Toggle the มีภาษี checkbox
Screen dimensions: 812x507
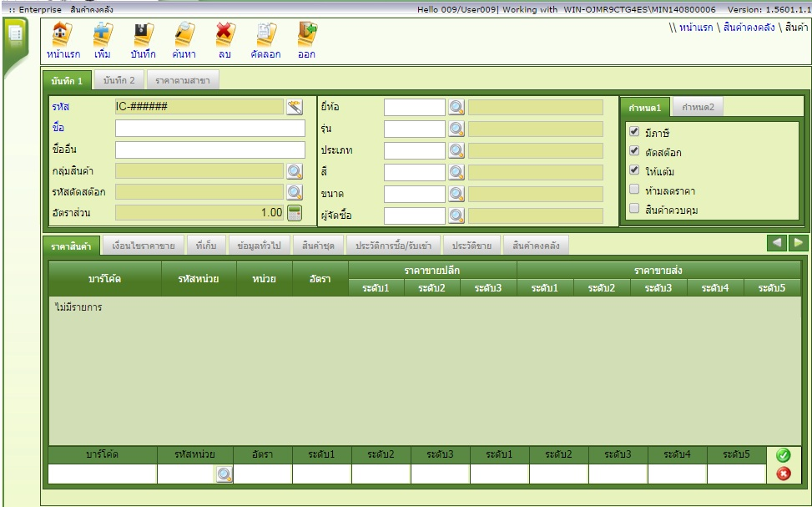(634, 133)
